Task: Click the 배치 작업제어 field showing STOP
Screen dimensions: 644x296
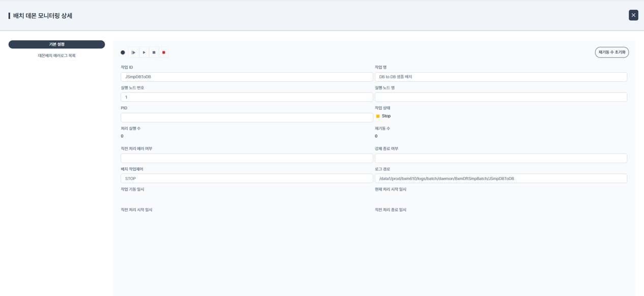Action: pos(247,179)
